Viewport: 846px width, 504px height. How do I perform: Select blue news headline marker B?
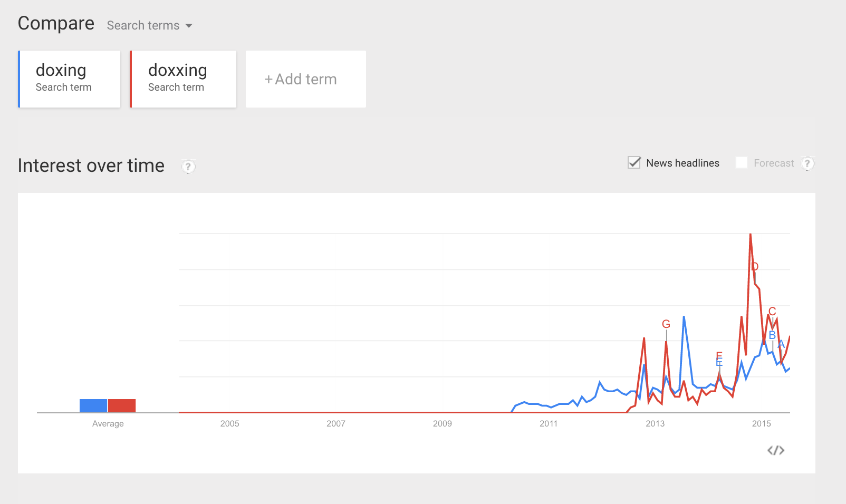point(772,335)
